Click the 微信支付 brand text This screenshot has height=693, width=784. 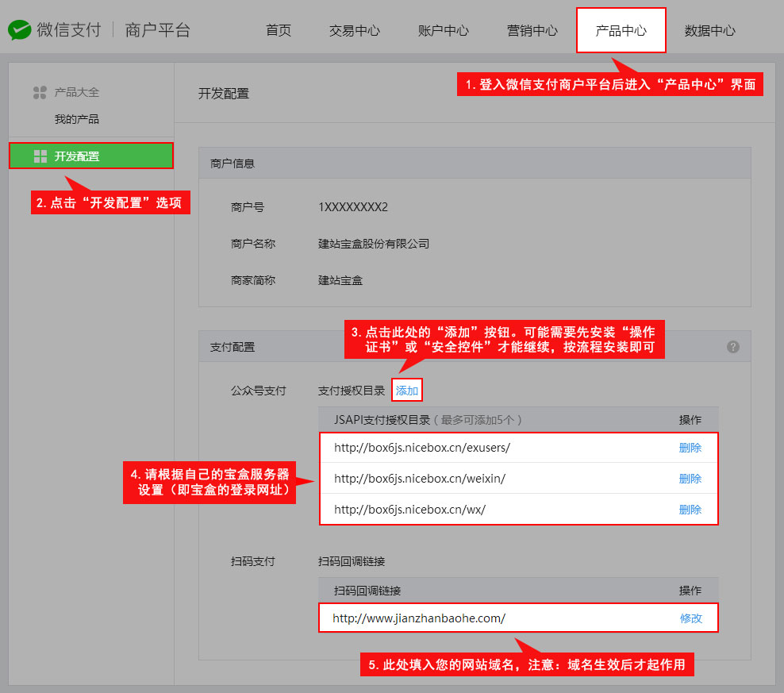coord(68,30)
